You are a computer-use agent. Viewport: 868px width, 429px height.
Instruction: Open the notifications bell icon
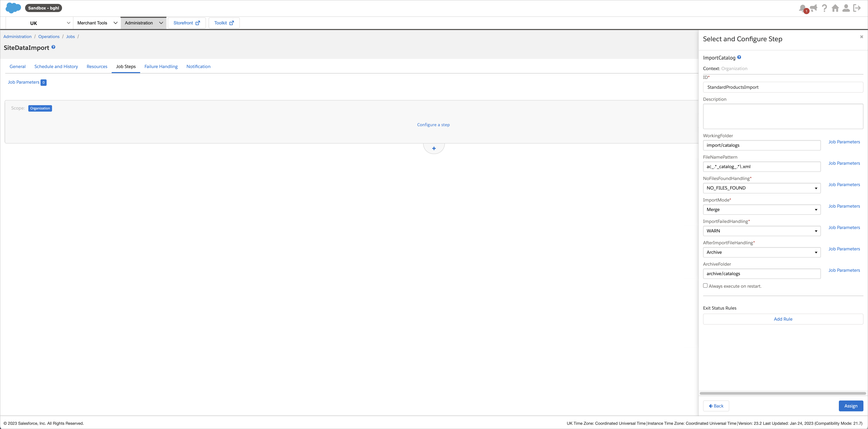click(803, 8)
